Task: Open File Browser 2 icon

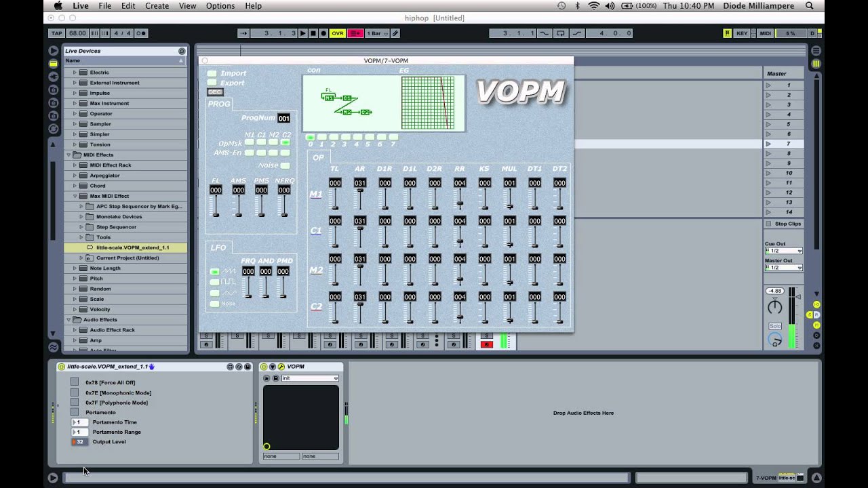Action: point(53,102)
